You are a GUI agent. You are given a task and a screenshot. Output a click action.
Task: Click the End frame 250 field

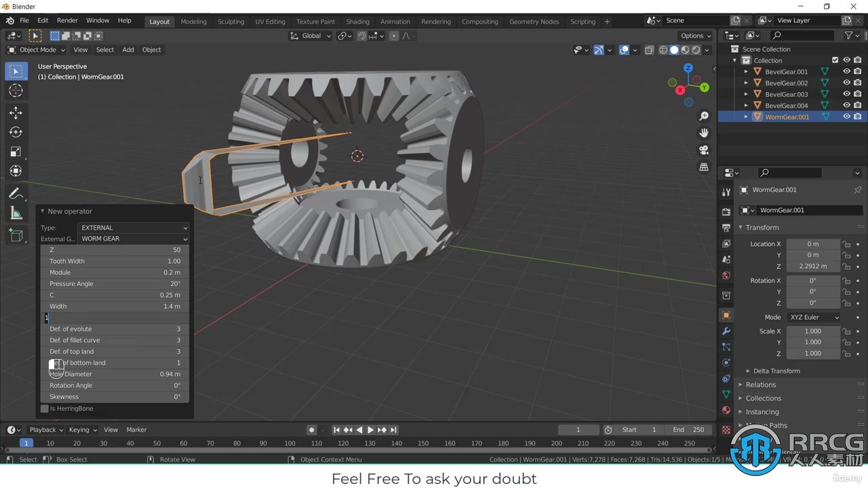688,430
